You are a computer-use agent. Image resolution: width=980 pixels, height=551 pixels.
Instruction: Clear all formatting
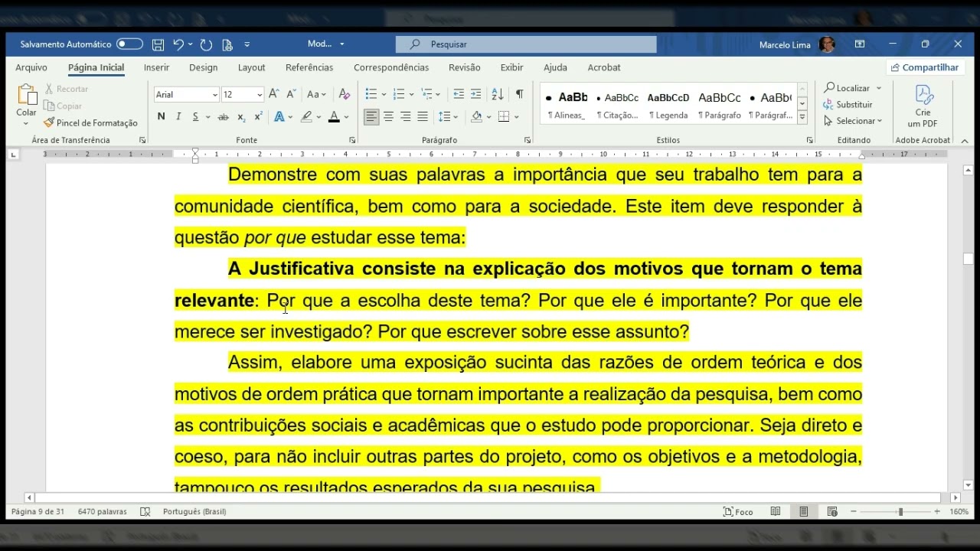pyautogui.click(x=344, y=94)
